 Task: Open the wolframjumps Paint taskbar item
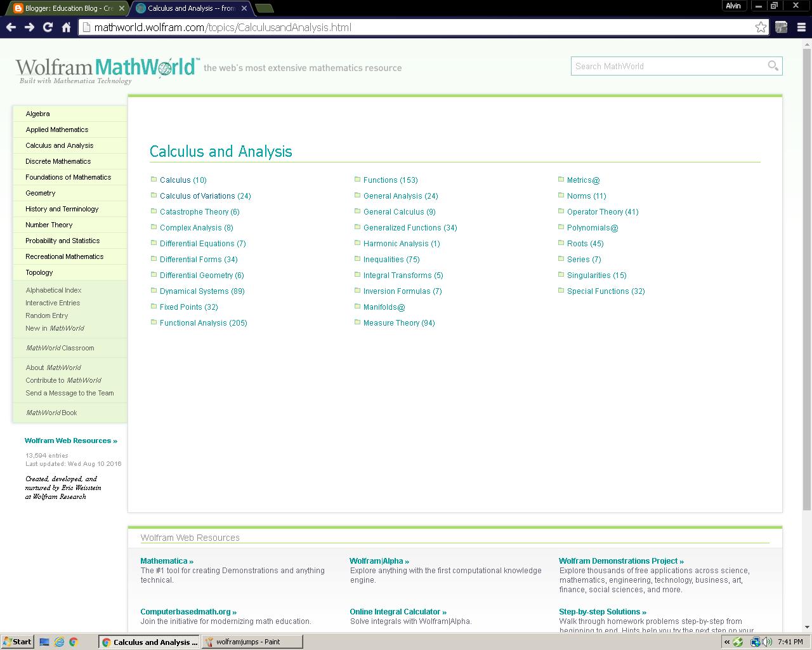[x=251, y=642]
